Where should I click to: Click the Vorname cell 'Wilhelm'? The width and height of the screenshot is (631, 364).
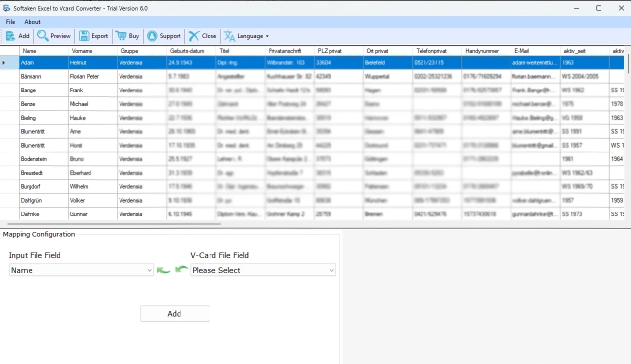click(93, 186)
